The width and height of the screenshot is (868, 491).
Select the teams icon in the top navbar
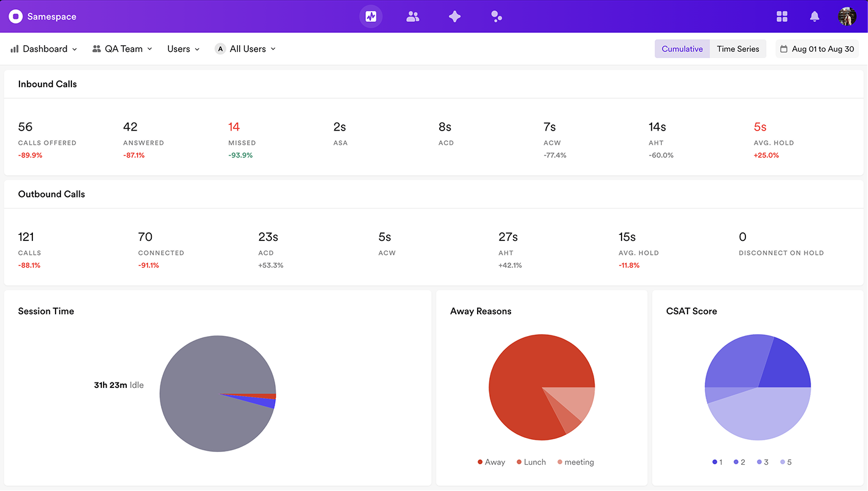pos(412,16)
